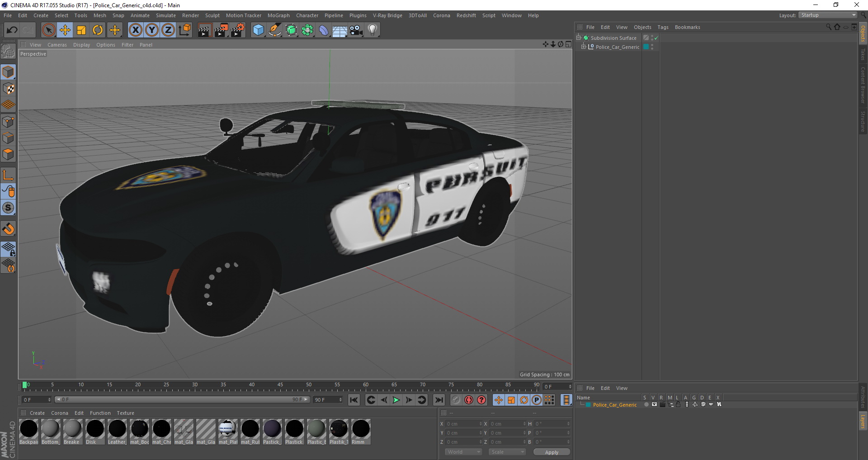Open Object Manager Bookmarks menu
The image size is (868, 460).
(687, 27)
